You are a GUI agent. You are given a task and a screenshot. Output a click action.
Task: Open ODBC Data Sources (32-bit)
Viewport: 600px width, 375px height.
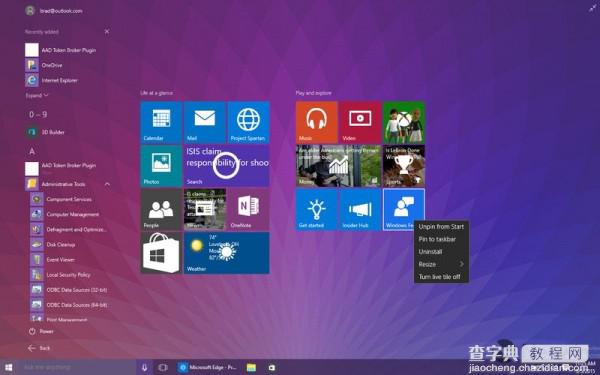(69, 290)
